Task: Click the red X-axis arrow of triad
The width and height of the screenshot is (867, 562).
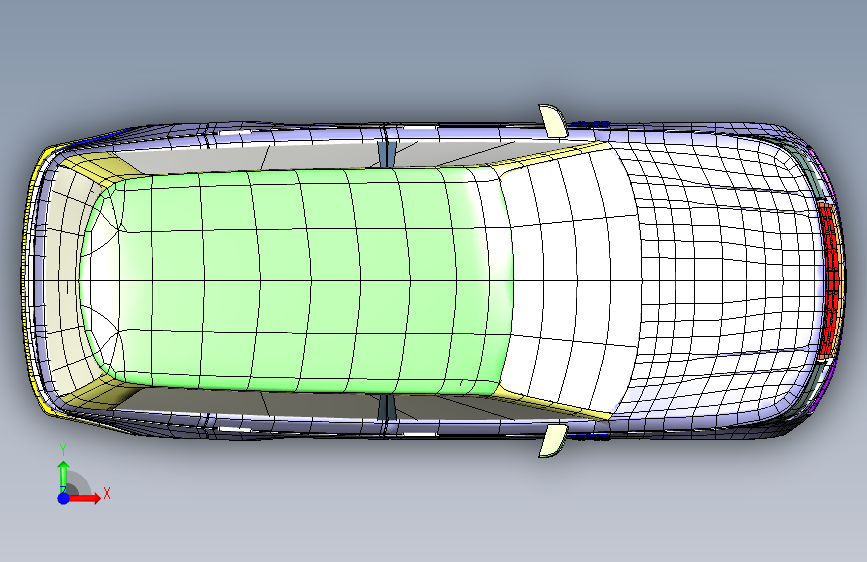Action: [84, 498]
